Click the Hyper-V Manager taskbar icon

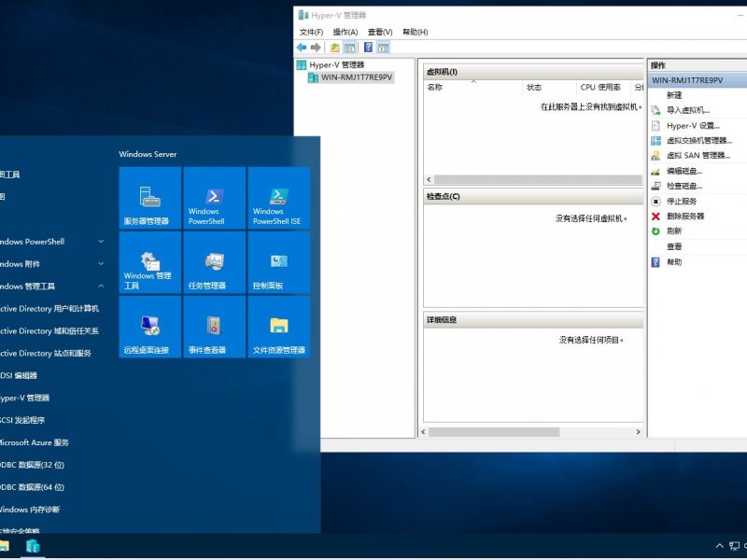point(33,546)
